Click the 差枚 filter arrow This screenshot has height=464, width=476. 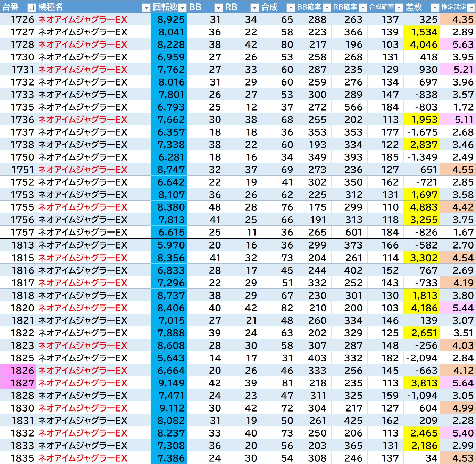pyautogui.click(x=435, y=8)
